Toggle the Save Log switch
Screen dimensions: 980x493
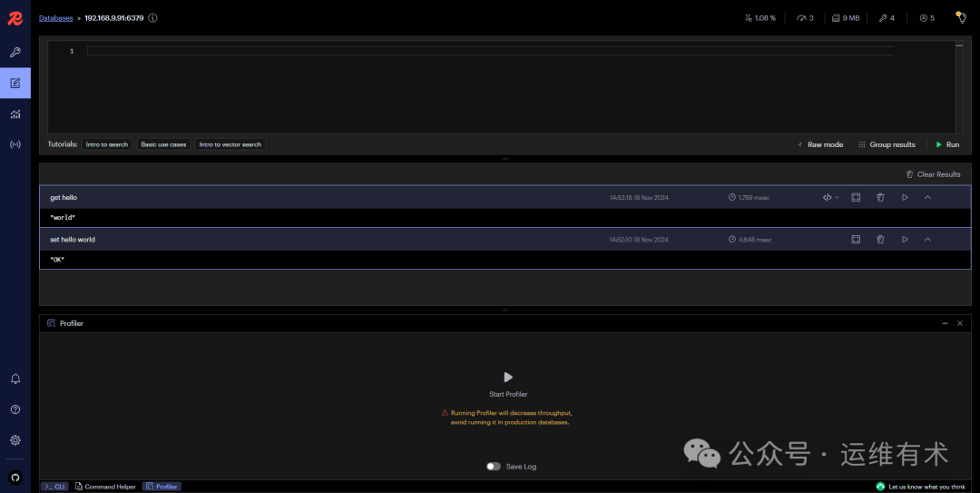point(493,466)
